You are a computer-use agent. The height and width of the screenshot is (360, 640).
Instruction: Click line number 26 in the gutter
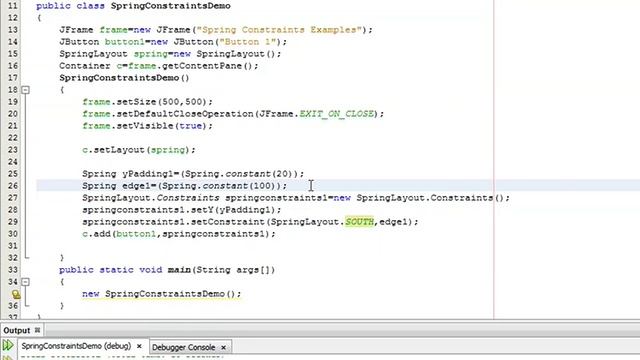tap(13, 186)
